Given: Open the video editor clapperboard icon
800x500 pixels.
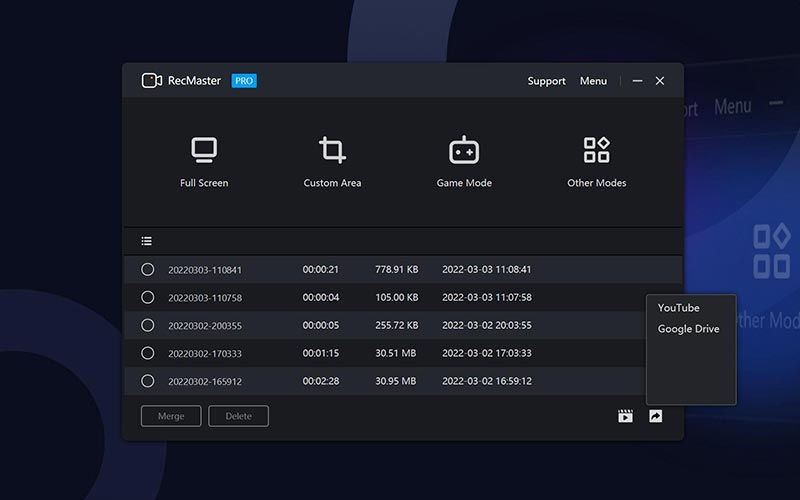Looking at the screenshot, I should 626,416.
